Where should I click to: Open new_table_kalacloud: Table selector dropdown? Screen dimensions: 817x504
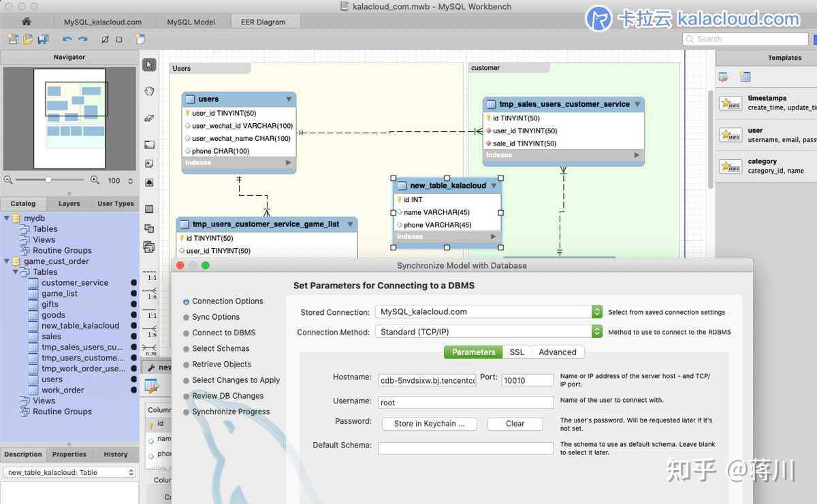[69, 472]
